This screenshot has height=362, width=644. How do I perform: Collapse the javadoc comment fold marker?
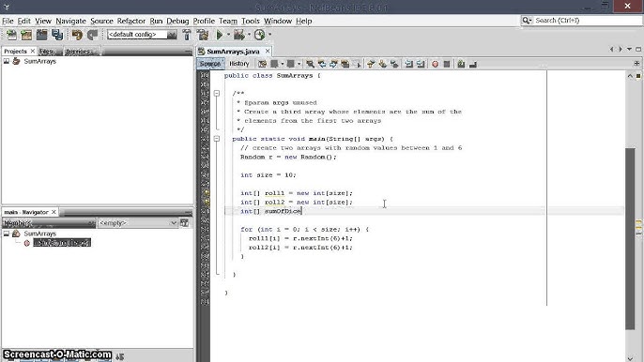(217, 94)
